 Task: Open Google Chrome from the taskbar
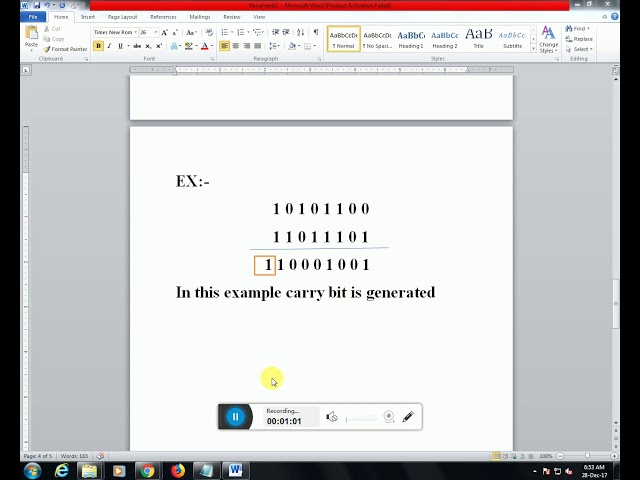148,470
